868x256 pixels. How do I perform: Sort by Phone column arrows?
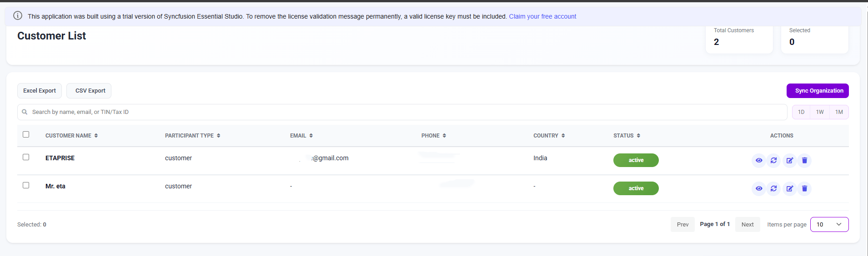444,136
